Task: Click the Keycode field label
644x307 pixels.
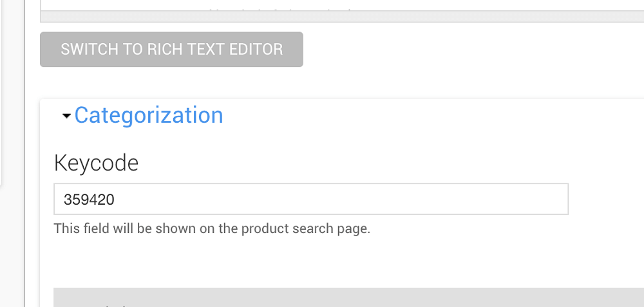Action: [96, 163]
